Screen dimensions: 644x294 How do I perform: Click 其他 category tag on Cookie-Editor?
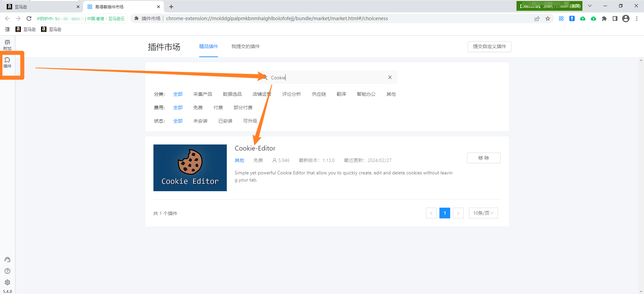(x=239, y=160)
